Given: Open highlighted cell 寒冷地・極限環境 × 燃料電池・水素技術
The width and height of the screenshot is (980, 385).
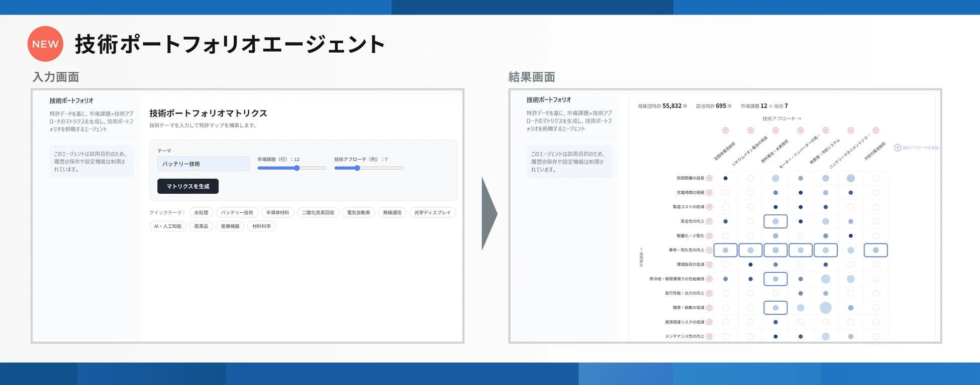Looking at the screenshot, I should coord(775,279).
